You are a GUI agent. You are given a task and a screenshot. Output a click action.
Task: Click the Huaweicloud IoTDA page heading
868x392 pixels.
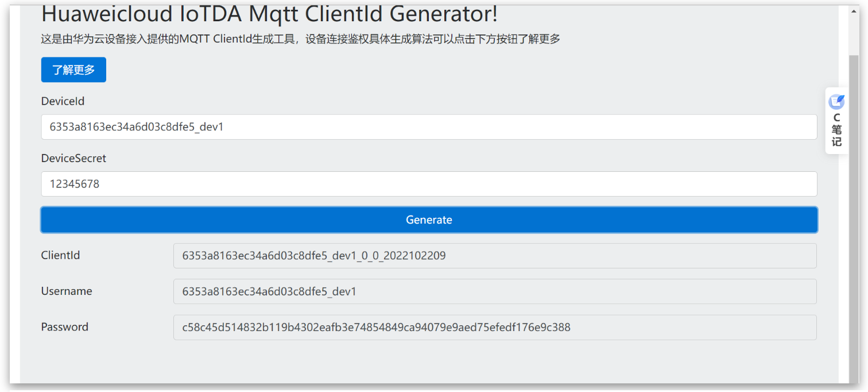(x=269, y=14)
